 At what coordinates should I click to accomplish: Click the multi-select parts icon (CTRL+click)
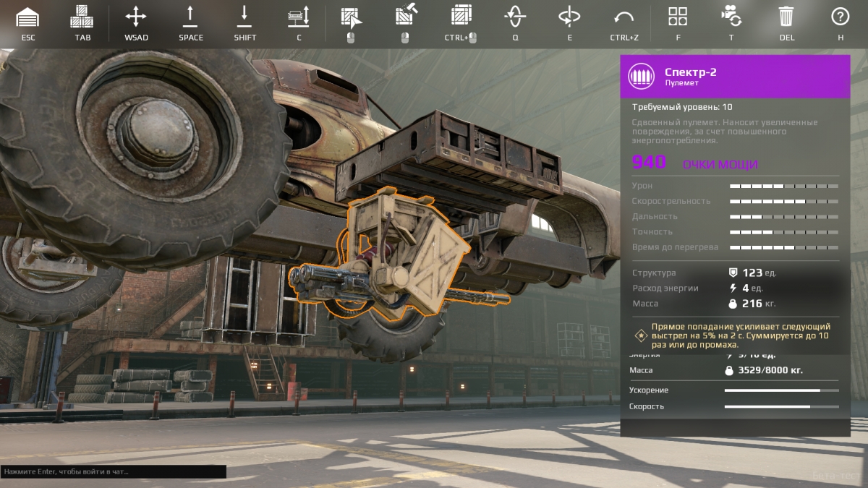(x=461, y=17)
